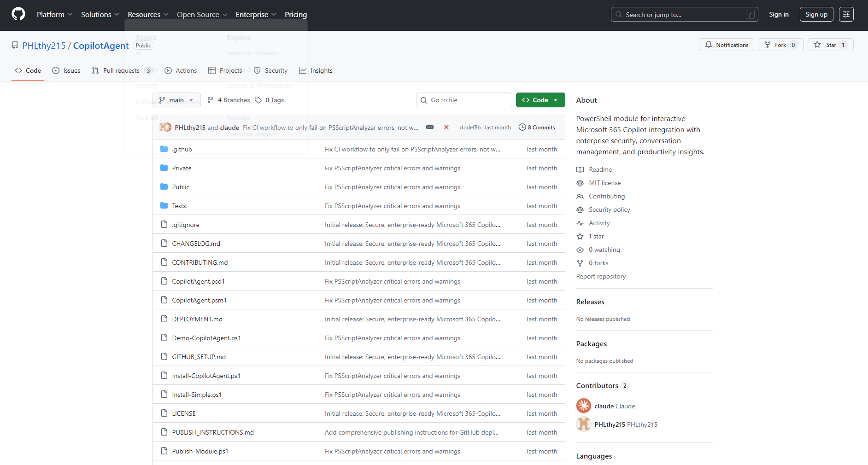Open commit dddef8b
Viewport: 868px width, 465px height.
click(x=470, y=128)
